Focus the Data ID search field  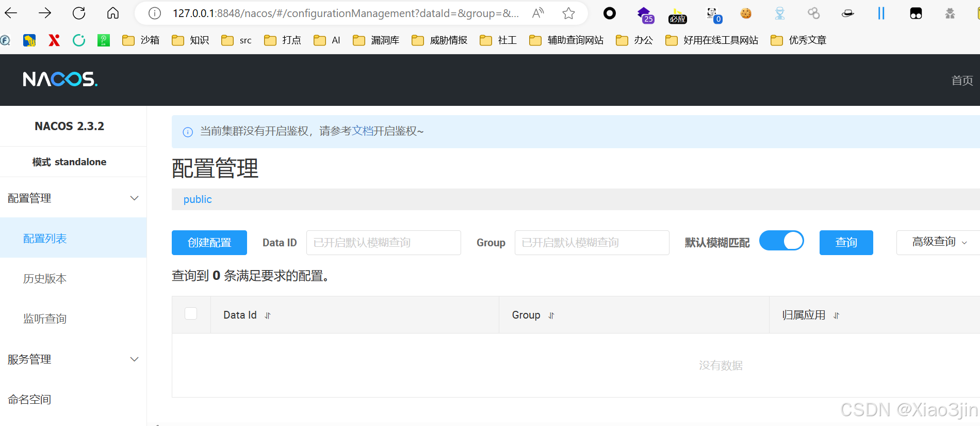[x=384, y=243]
